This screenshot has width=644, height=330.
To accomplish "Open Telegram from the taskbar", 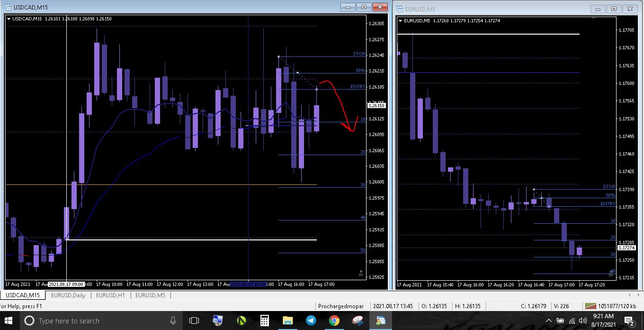I will click(x=311, y=321).
